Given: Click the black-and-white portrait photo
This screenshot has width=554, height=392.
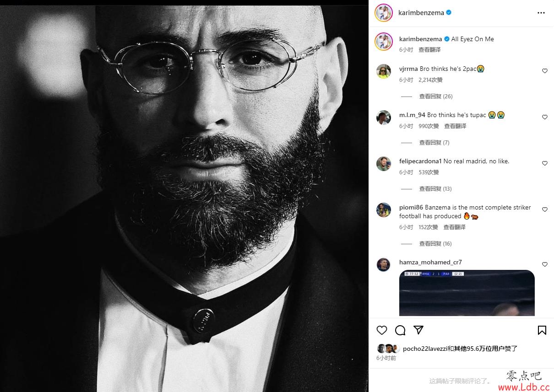Looking at the screenshot, I should (184, 199).
